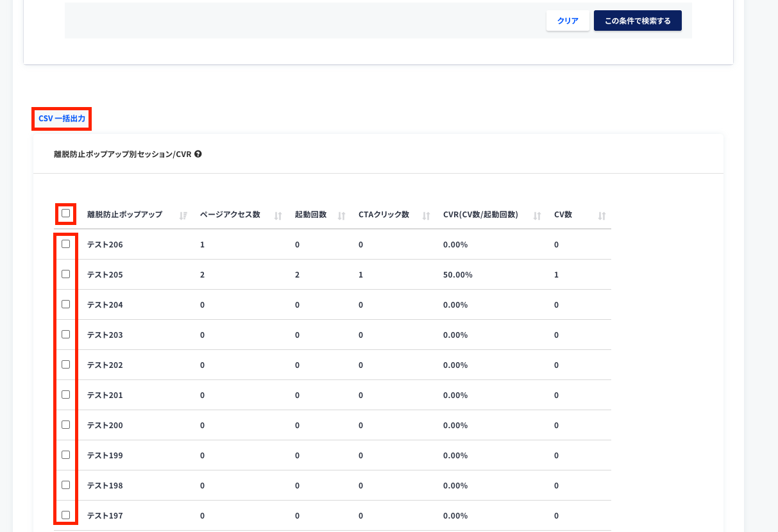The image size is (778, 532).
Task: Click the テスト199 row name
Action: tap(105, 456)
